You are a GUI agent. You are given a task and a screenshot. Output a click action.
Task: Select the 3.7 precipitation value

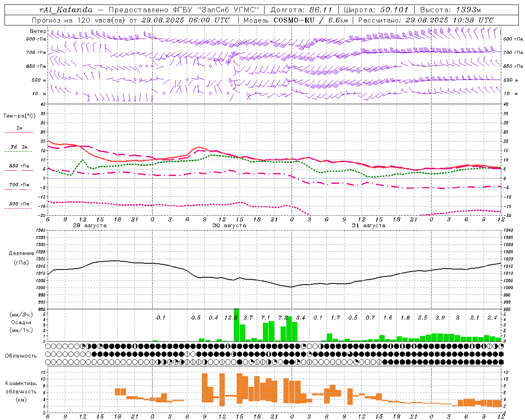pos(248,318)
